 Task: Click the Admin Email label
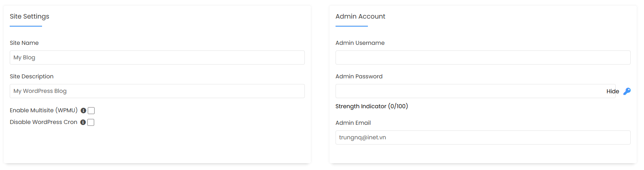pos(353,123)
